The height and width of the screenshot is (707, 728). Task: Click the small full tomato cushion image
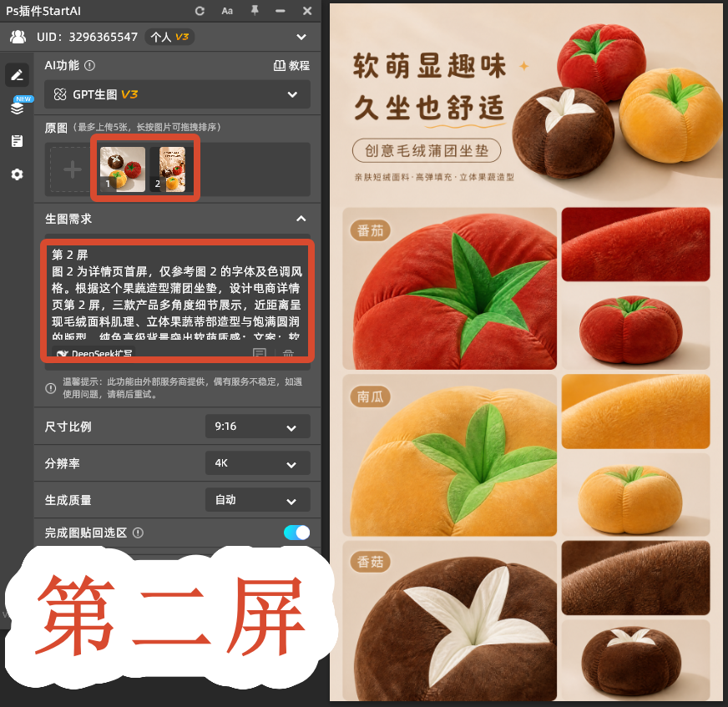click(635, 328)
